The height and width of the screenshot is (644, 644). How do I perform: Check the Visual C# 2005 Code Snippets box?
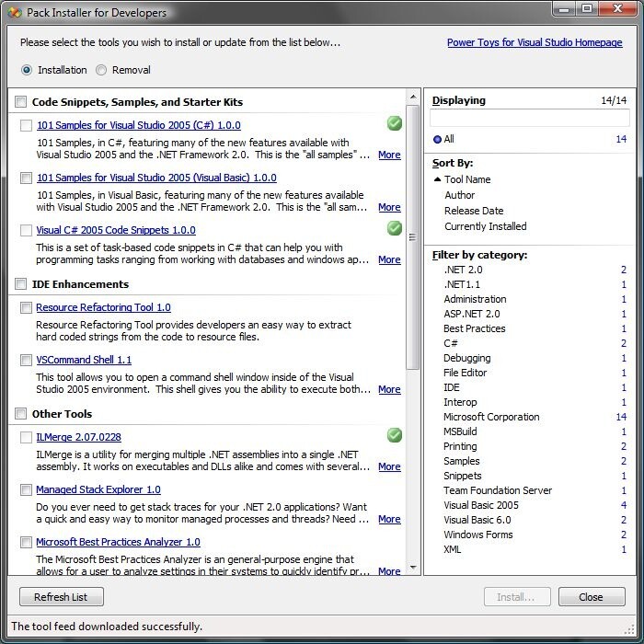[x=26, y=230]
